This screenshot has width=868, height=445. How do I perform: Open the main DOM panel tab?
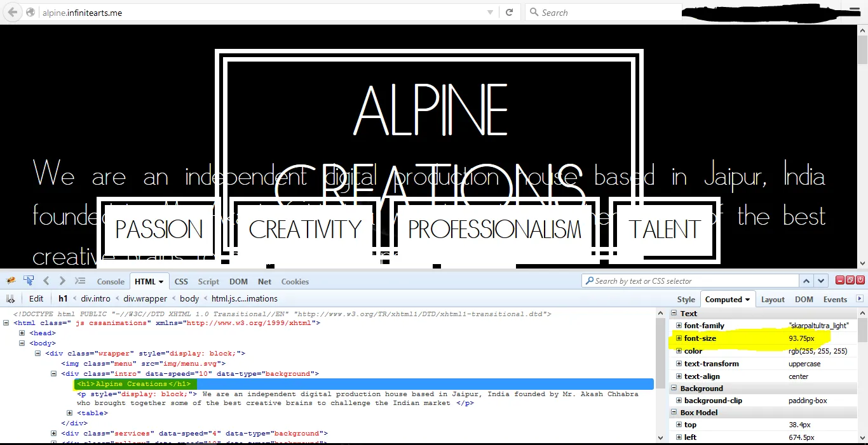coord(238,281)
